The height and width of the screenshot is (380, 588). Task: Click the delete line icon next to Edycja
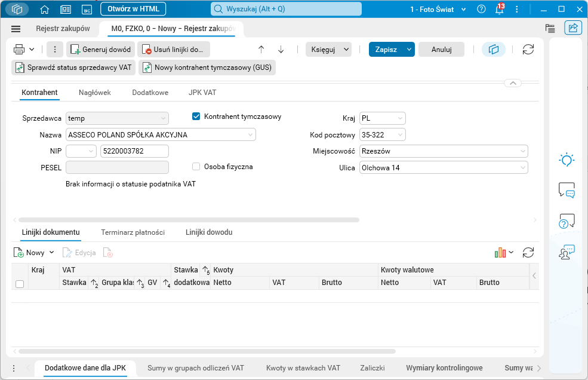pyautogui.click(x=107, y=253)
